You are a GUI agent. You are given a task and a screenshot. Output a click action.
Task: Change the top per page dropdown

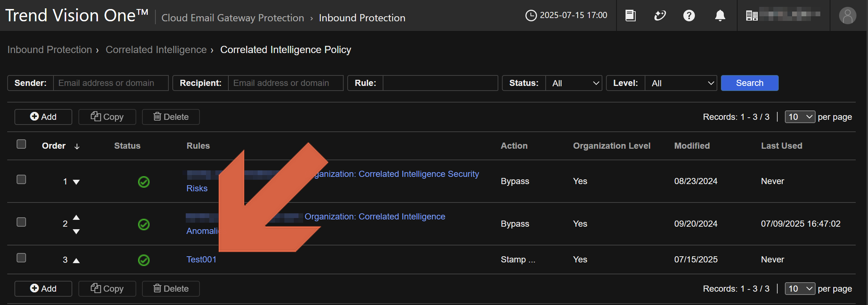tap(800, 117)
